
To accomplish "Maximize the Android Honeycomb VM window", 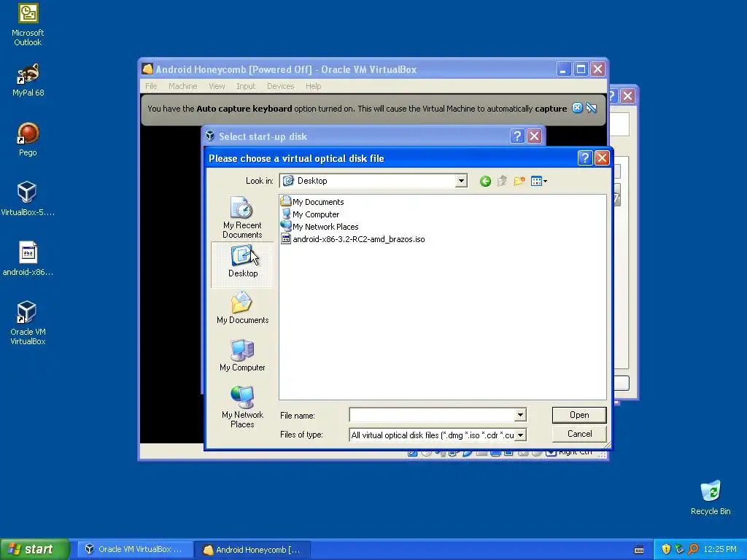I will coord(581,69).
